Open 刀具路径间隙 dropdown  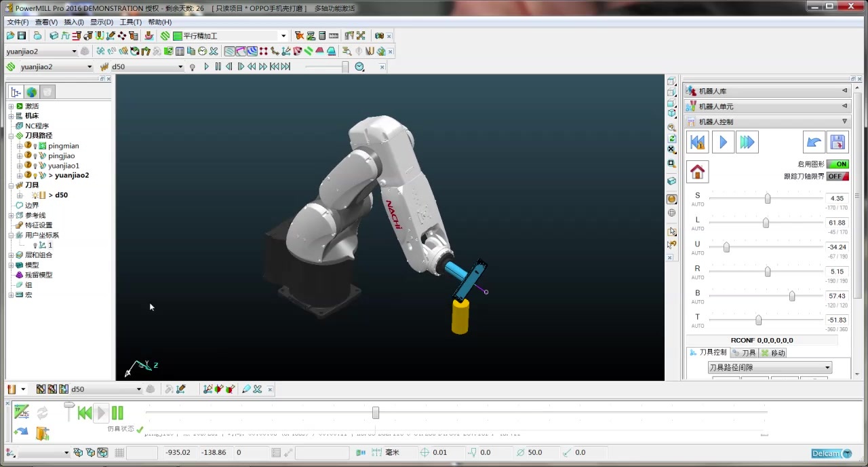[770, 367]
